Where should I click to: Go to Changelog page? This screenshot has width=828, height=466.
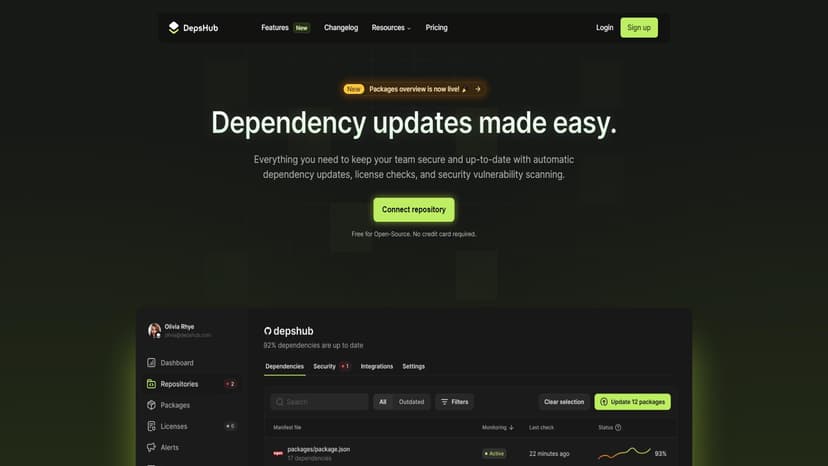(341, 27)
